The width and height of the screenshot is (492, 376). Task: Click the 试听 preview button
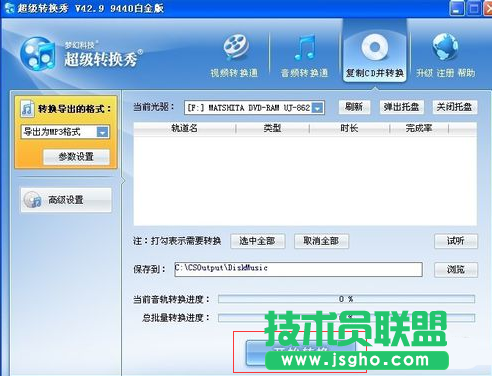coord(456,241)
